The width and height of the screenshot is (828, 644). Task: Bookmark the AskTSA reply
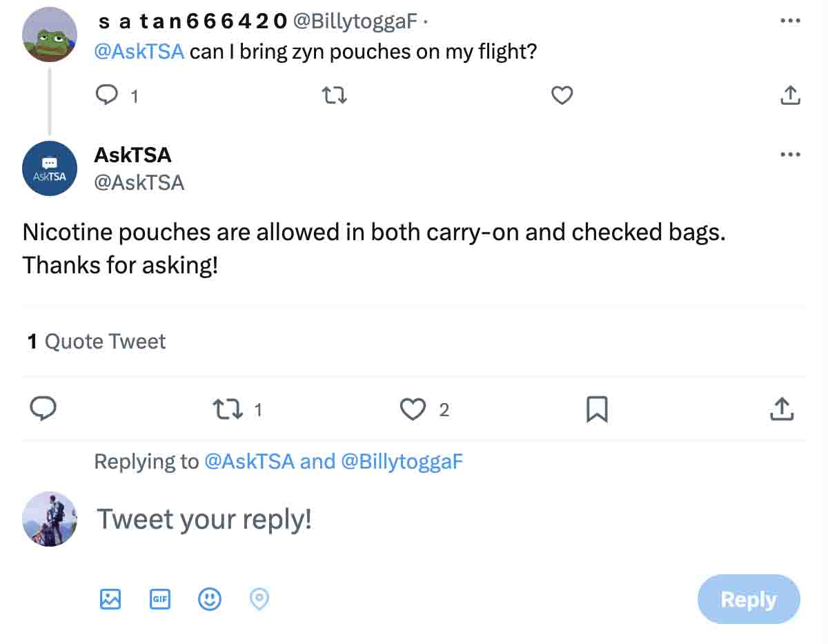pos(596,409)
